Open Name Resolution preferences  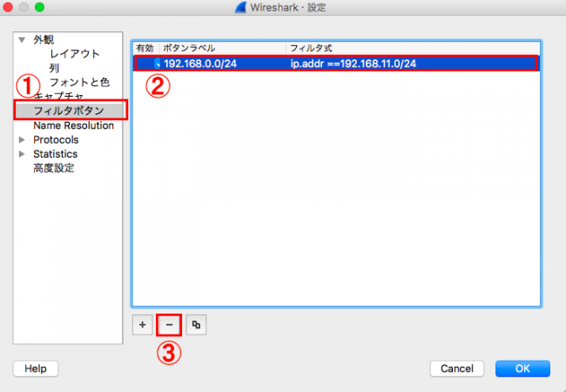pos(74,125)
